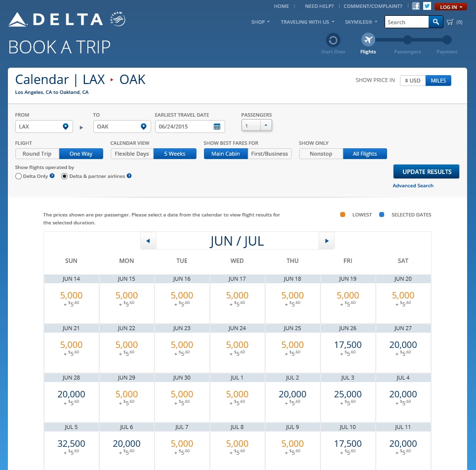Open the Passengers count dropdown
The image size is (476, 470).
(266, 126)
